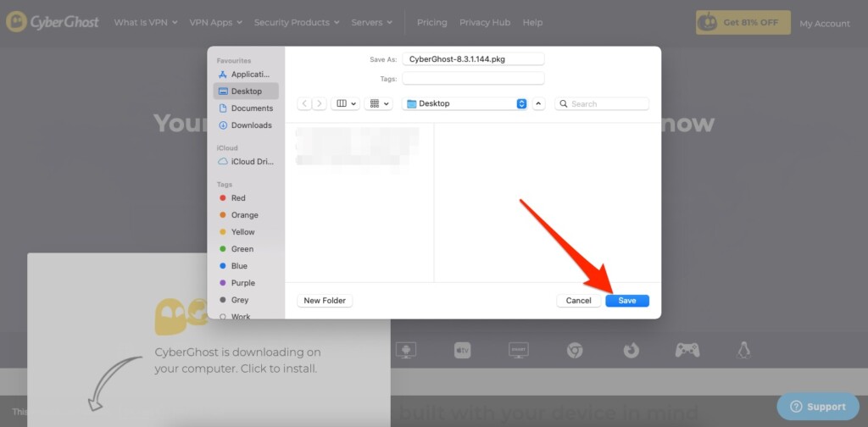This screenshot has width=868, height=427.
Task: Edit the Save As filename field
Action: (473, 58)
